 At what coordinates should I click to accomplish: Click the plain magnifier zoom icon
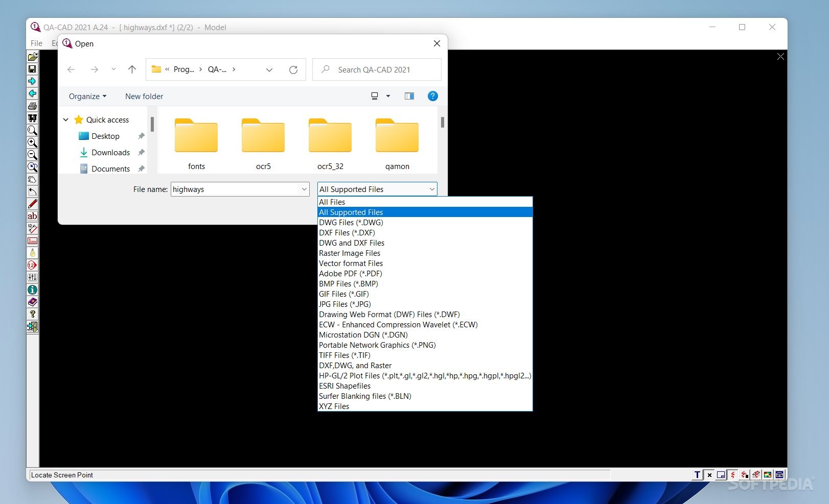coord(32,130)
